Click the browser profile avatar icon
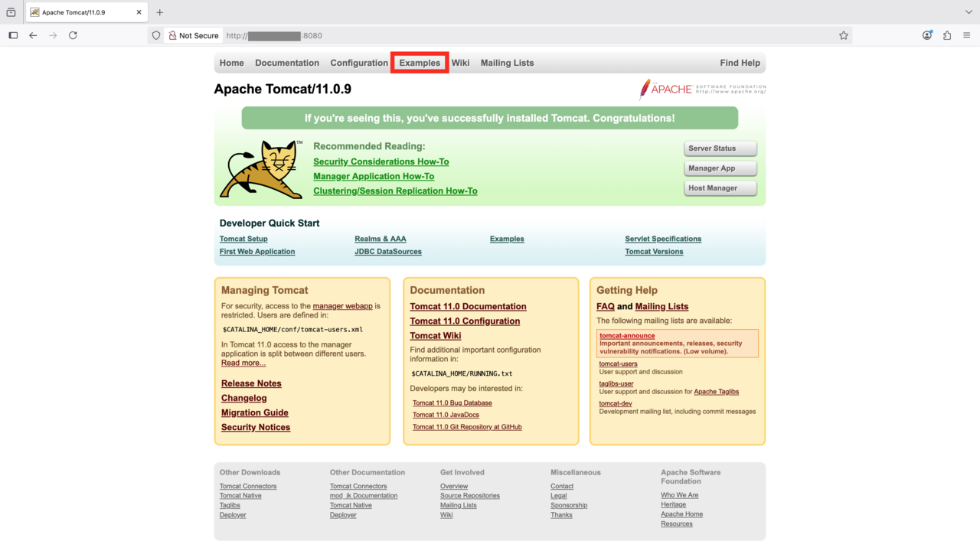The width and height of the screenshot is (980, 551). point(927,35)
